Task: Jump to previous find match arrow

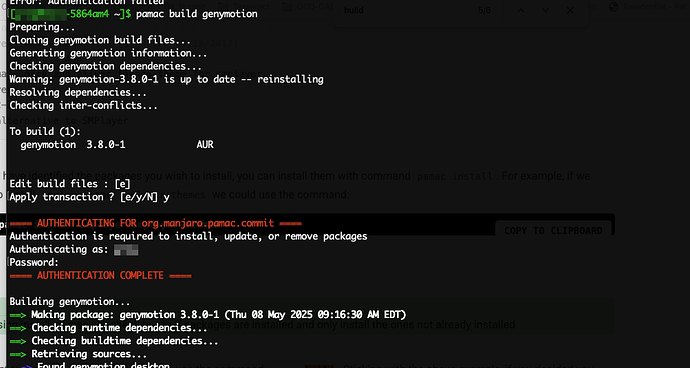Action: [521, 10]
